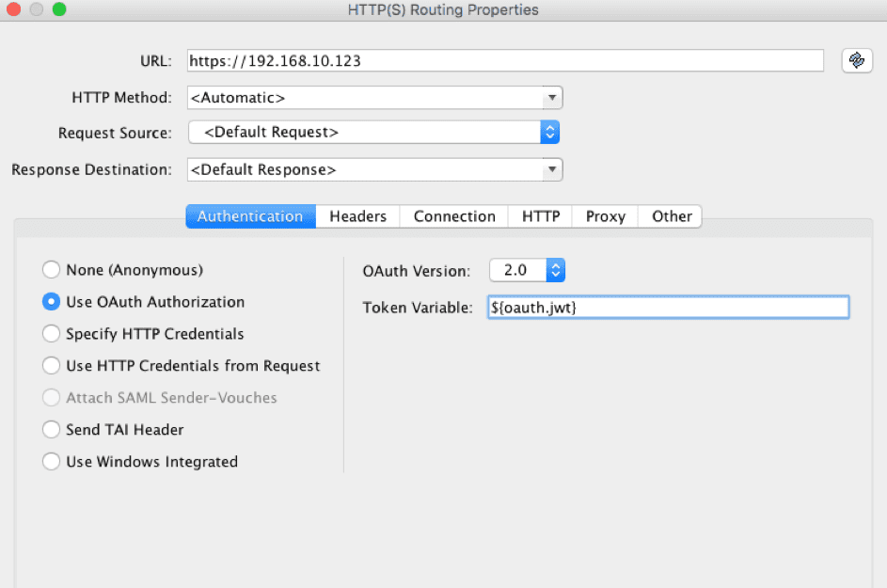Select the Authentication tab
The width and height of the screenshot is (887, 588).
pos(249,216)
